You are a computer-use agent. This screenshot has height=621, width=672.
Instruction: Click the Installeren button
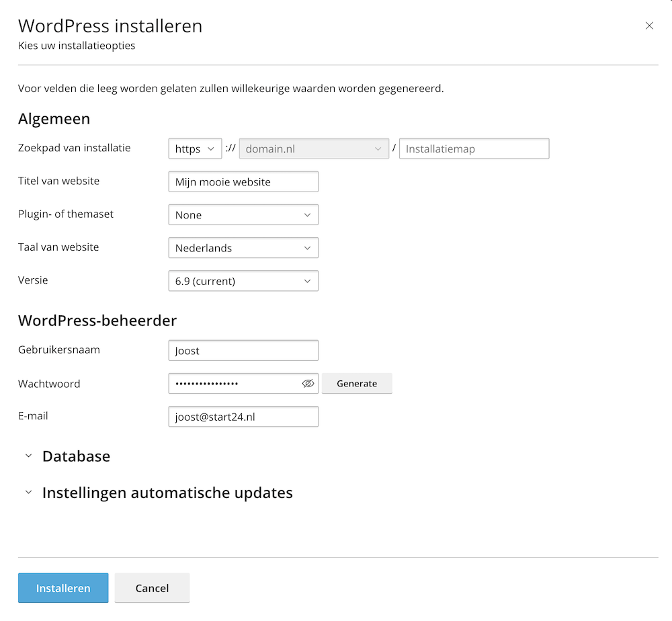(x=63, y=588)
